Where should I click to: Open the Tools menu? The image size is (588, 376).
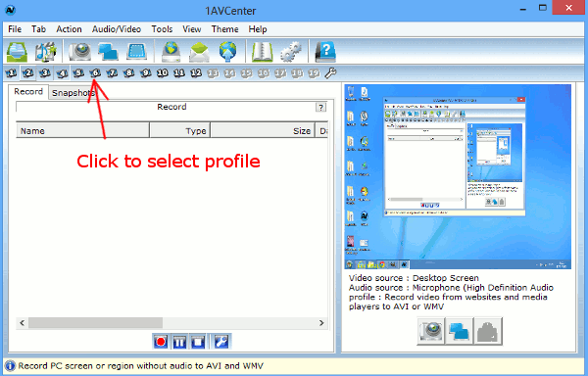(x=162, y=29)
